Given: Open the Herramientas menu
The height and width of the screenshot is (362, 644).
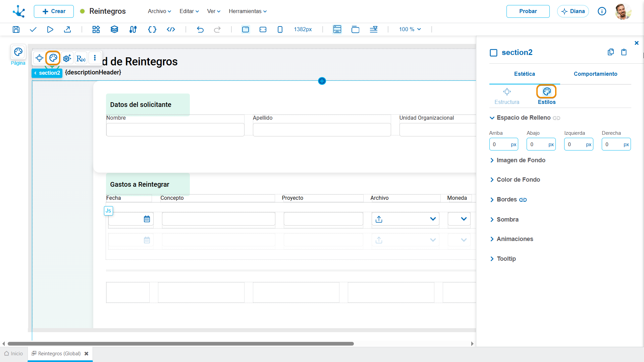Looking at the screenshot, I should (248, 11).
